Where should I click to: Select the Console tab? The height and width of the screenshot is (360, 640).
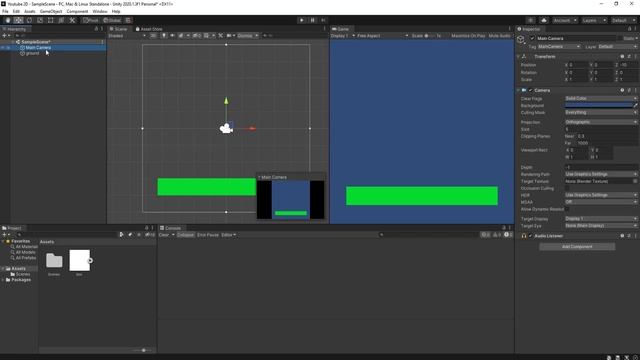coord(170,228)
